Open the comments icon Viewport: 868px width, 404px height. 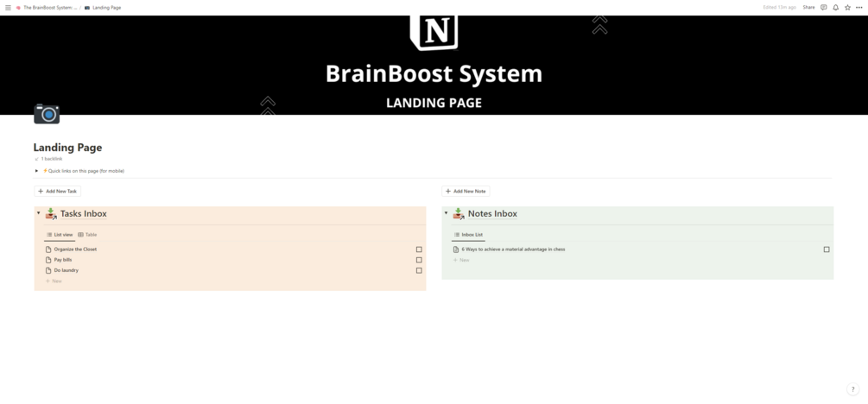tap(824, 8)
